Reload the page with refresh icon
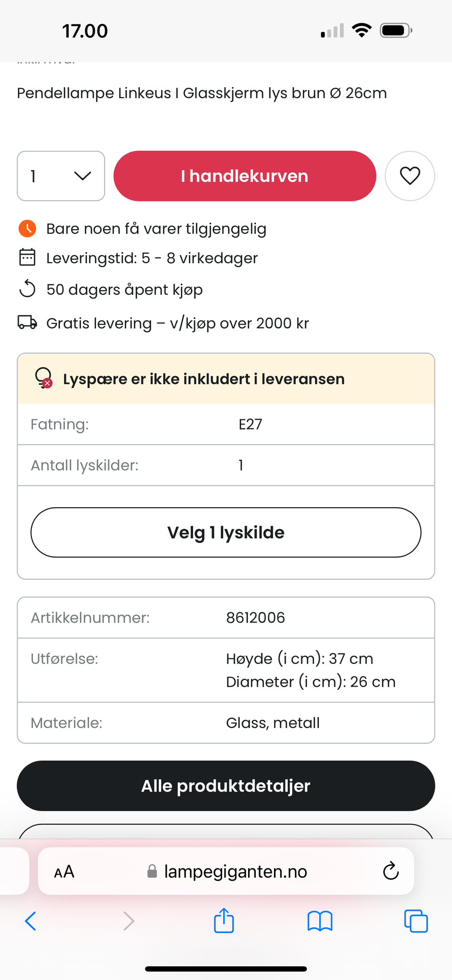 pos(391,871)
